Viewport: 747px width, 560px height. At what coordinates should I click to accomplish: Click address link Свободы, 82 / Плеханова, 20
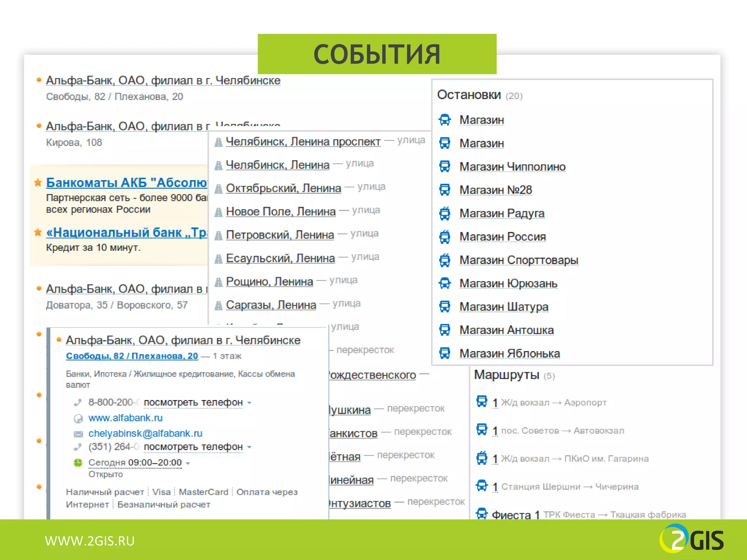coord(132,356)
